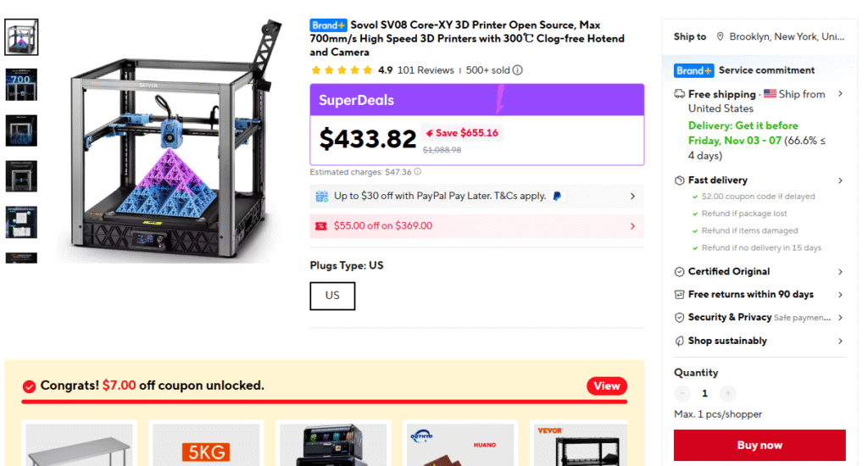The height and width of the screenshot is (466, 868).
Task: Click the estimated charges info icon
Action: coord(418,171)
